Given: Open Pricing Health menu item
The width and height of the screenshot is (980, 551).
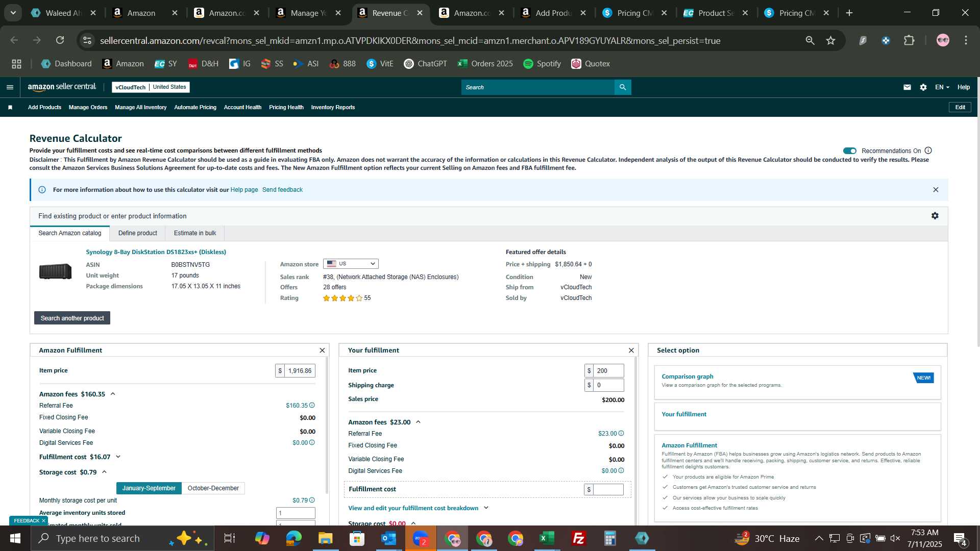Looking at the screenshot, I should click(286, 108).
